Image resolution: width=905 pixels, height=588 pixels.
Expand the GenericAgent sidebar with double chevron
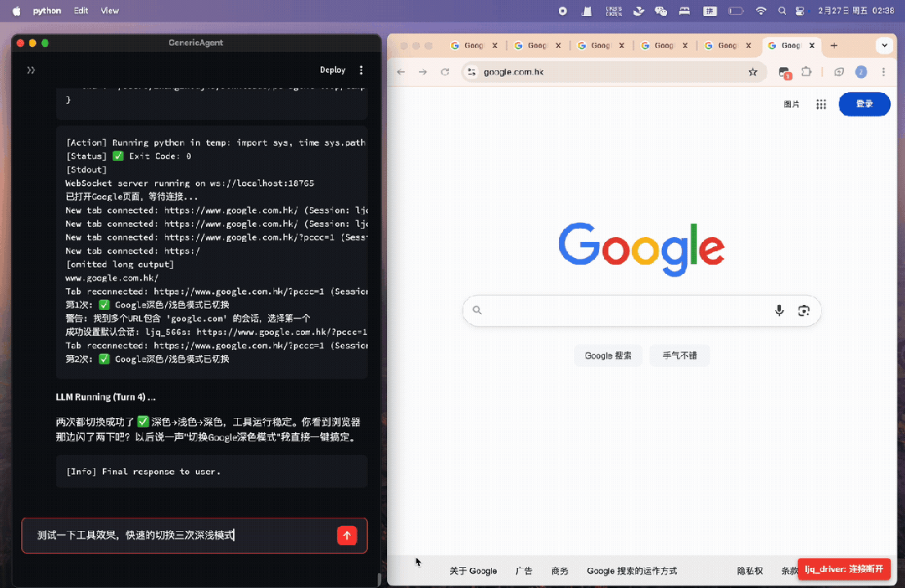pos(31,70)
